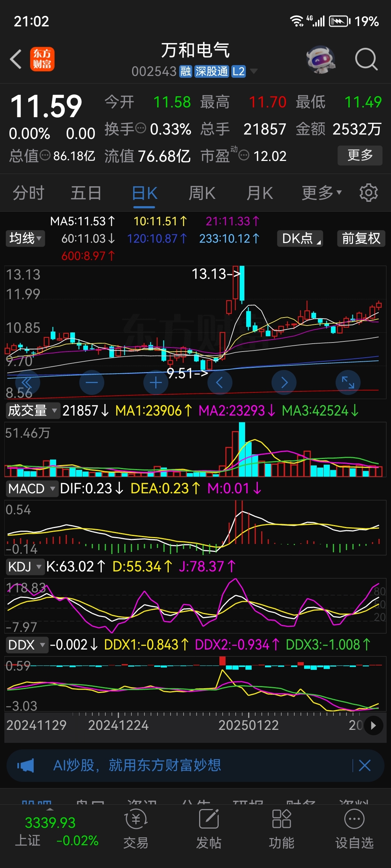Zoom in chart with plus button
This screenshot has height=868, width=391.
[156, 382]
